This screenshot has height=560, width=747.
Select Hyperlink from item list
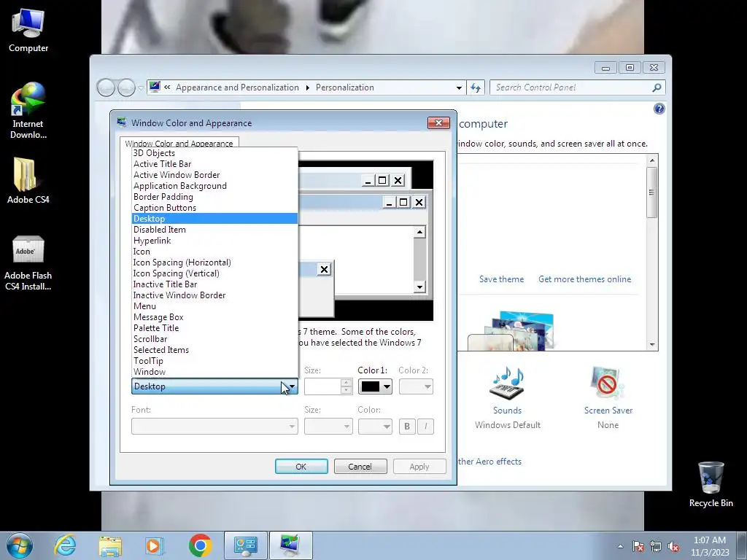click(x=214, y=241)
